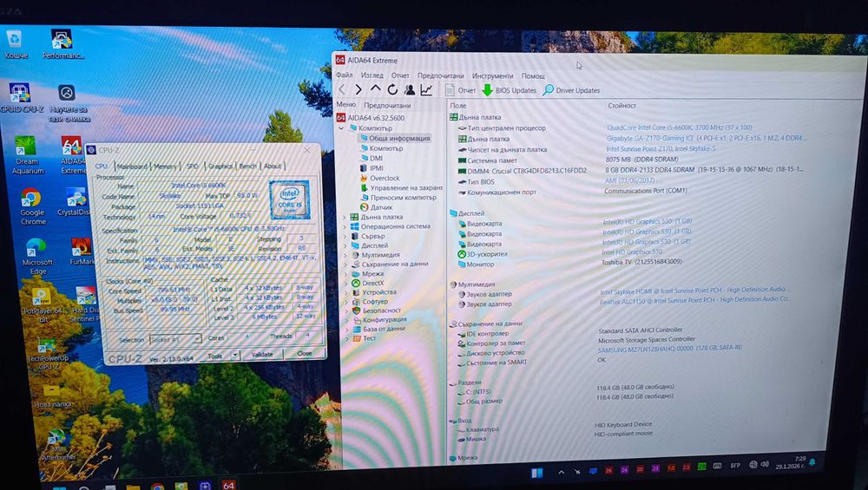Expand the Софтуер tree node
This screenshot has height=490, width=868.
pos(346,302)
